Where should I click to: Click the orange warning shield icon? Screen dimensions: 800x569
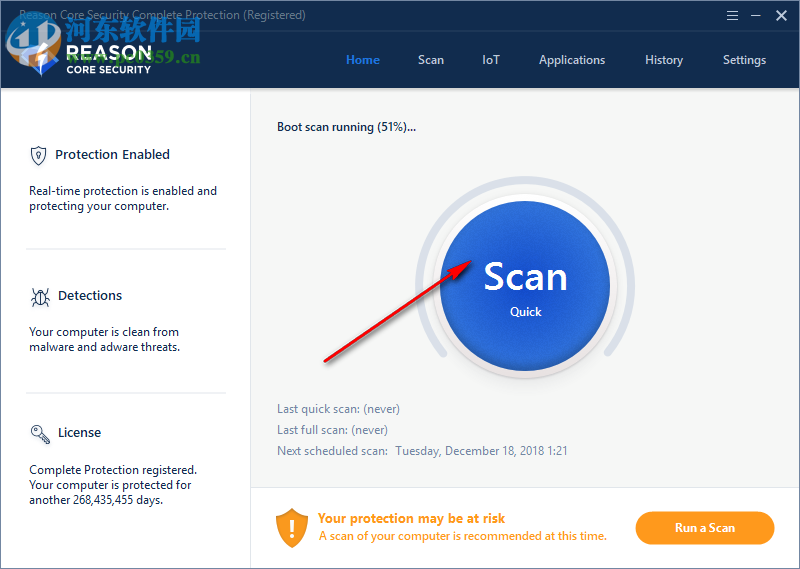[292, 528]
